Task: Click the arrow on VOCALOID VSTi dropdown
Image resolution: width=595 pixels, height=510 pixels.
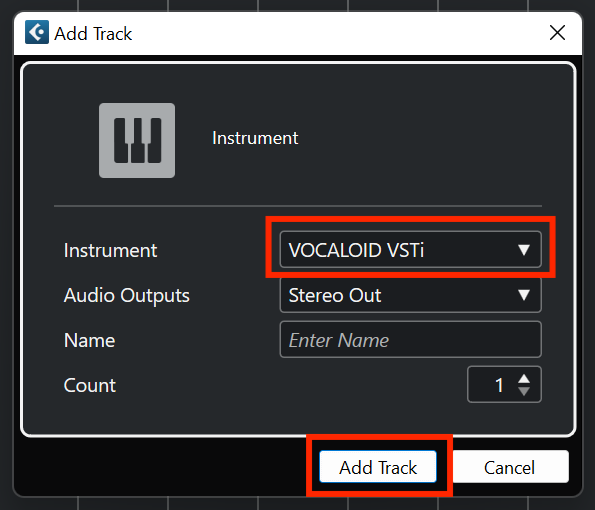Action: click(x=524, y=250)
